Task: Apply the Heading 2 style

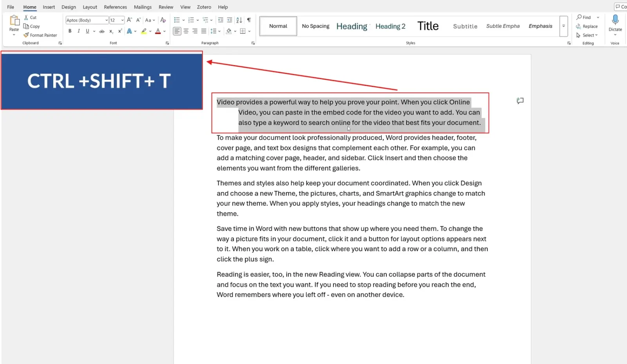Action: pyautogui.click(x=390, y=26)
